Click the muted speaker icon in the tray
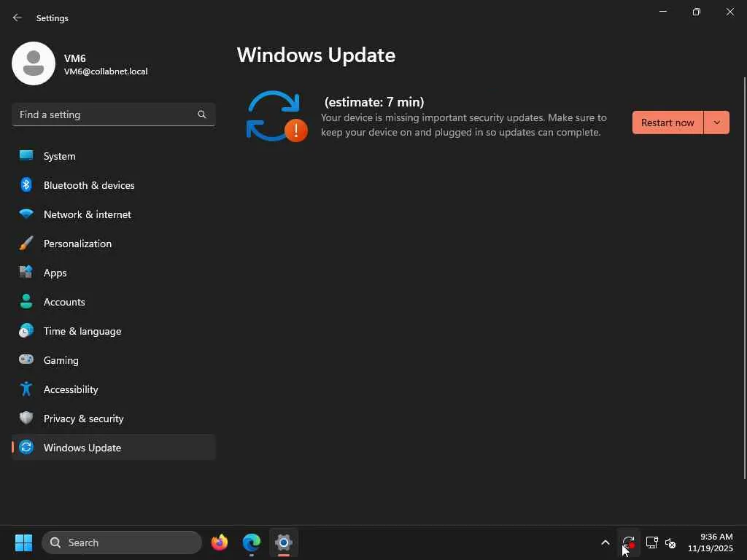 [x=670, y=542]
